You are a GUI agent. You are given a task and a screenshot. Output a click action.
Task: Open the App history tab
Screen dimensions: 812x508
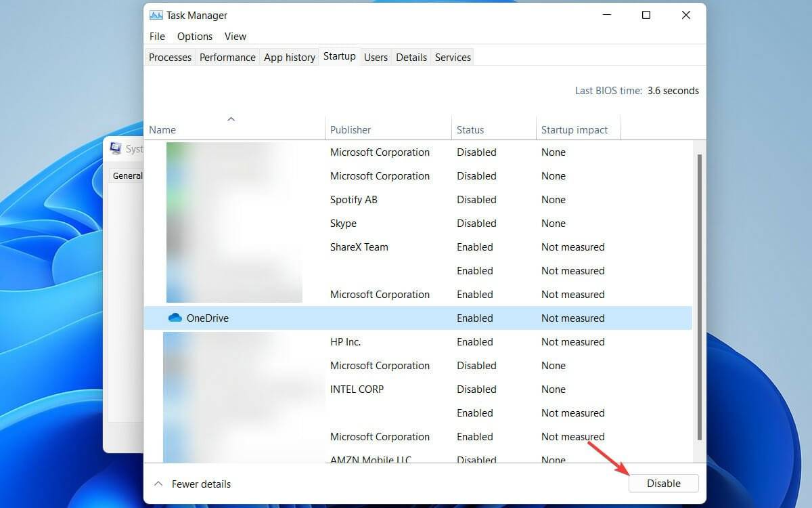[x=289, y=57]
